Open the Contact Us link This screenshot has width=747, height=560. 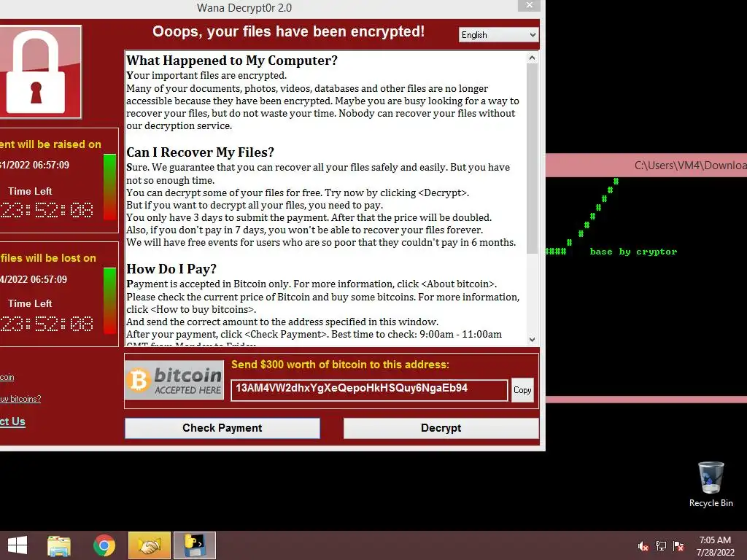(x=12, y=421)
